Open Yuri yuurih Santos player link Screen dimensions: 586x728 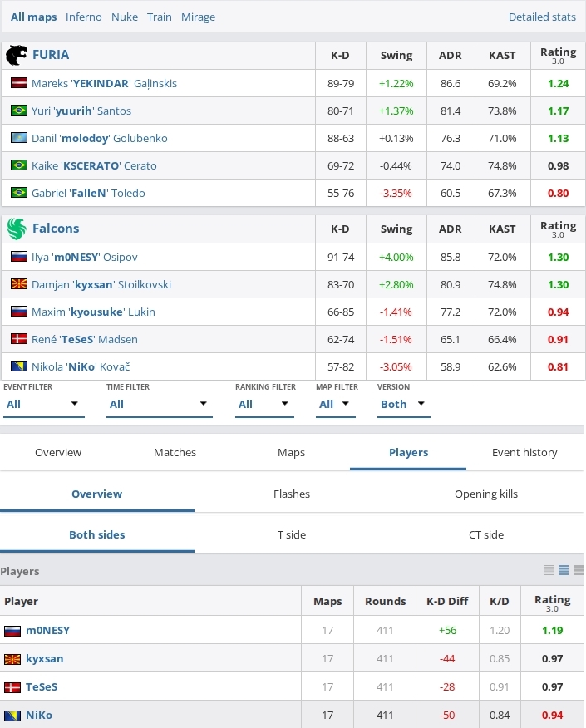(x=81, y=111)
